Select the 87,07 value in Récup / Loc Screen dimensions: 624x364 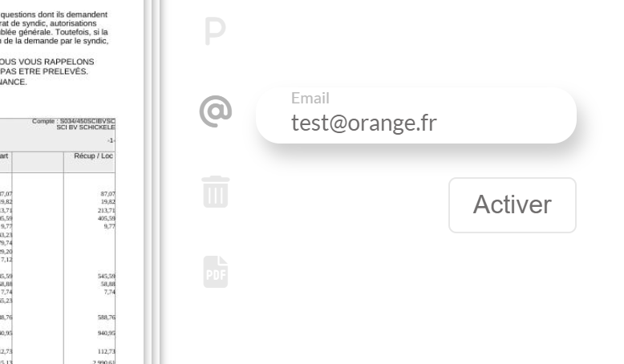point(107,194)
